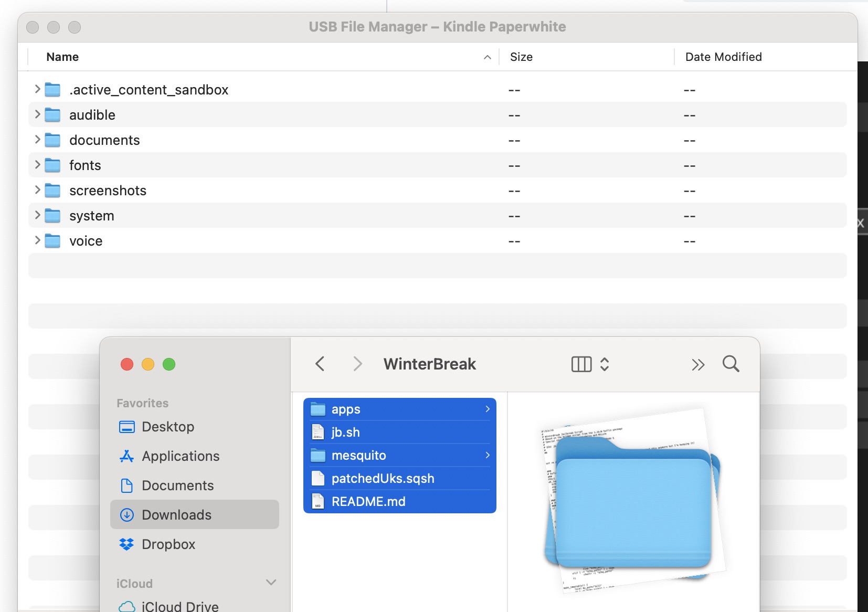Toggle sort order arrow in Name header

pos(488,57)
